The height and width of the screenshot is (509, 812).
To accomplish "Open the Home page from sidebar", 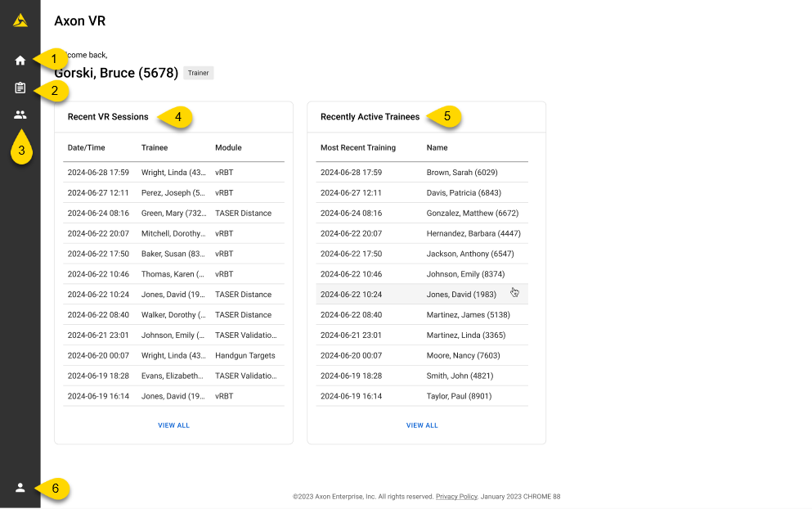I will click(20, 60).
